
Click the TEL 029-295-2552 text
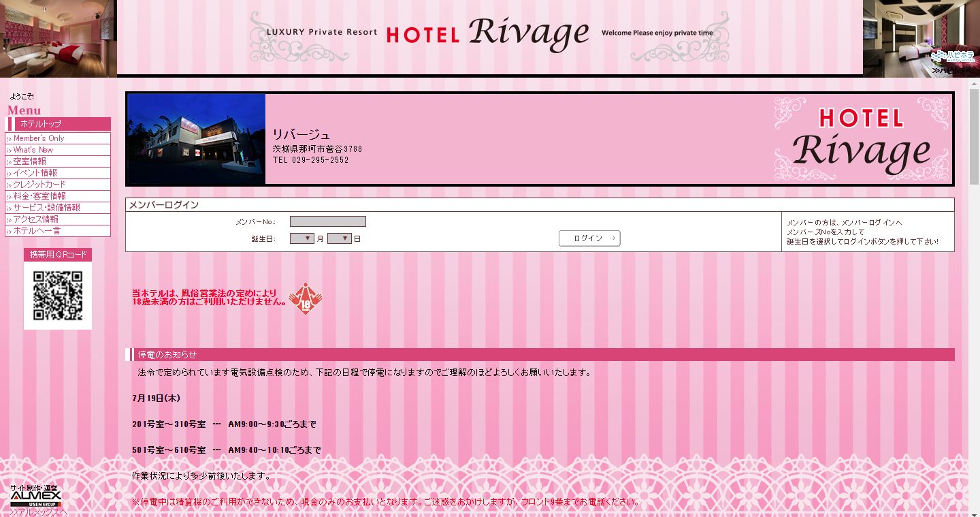(310, 160)
